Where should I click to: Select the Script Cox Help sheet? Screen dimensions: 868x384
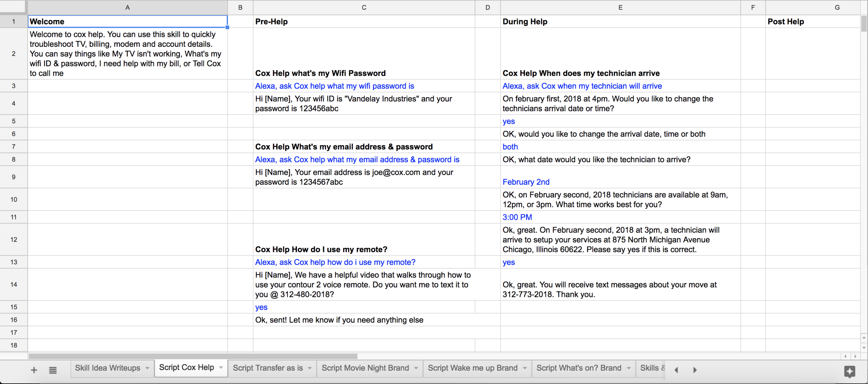186,367
